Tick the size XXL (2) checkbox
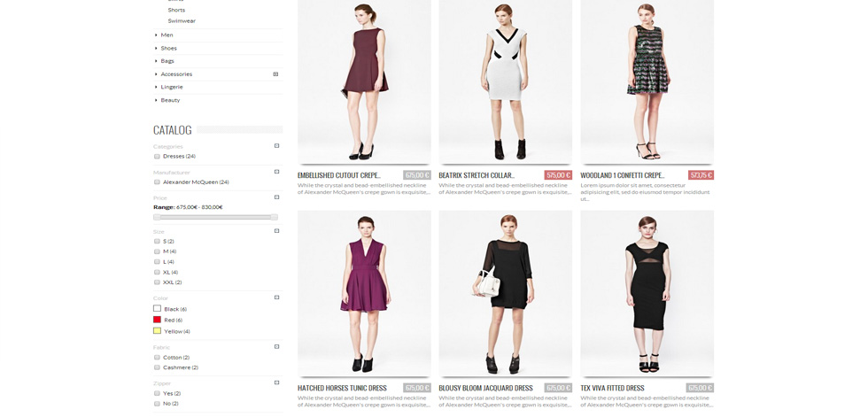This screenshot has width=868, height=417. pyautogui.click(x=157, y=282)
